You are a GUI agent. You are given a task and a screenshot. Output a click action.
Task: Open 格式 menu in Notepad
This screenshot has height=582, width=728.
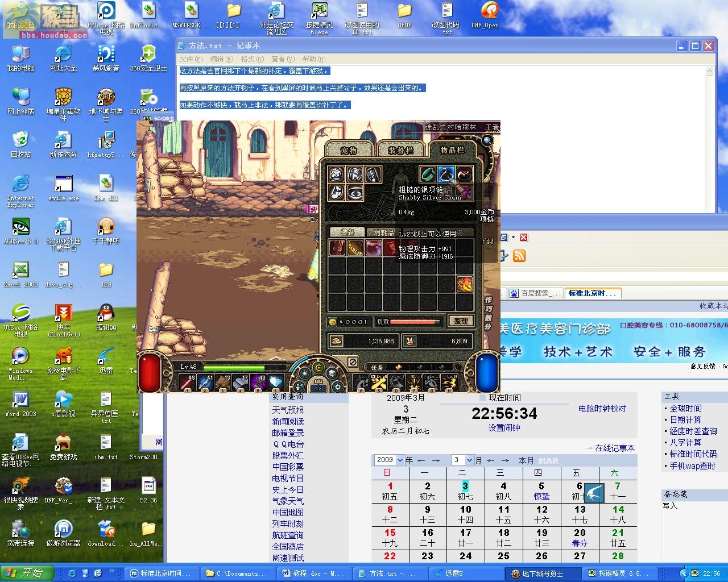point(252,59)
